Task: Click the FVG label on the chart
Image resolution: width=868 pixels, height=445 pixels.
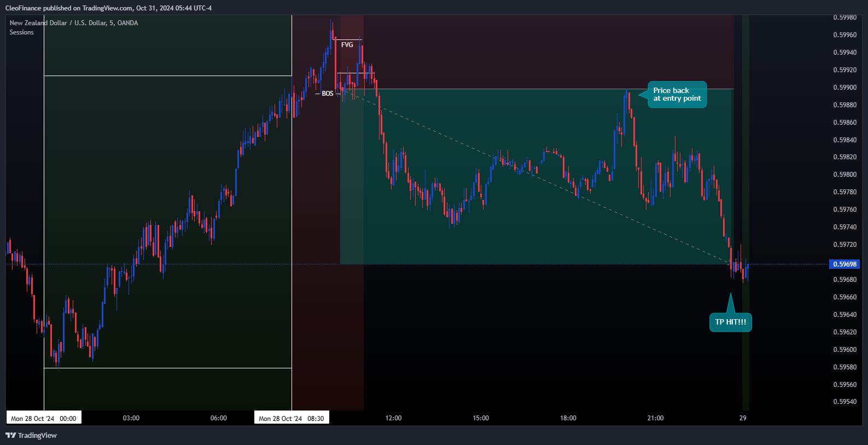Action: [347, 45]
